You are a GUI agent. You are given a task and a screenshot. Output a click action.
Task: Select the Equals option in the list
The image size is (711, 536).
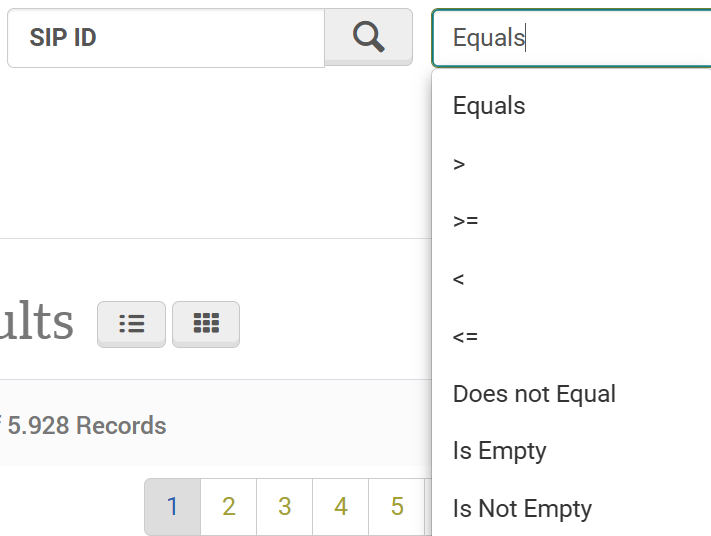[489, 106]
